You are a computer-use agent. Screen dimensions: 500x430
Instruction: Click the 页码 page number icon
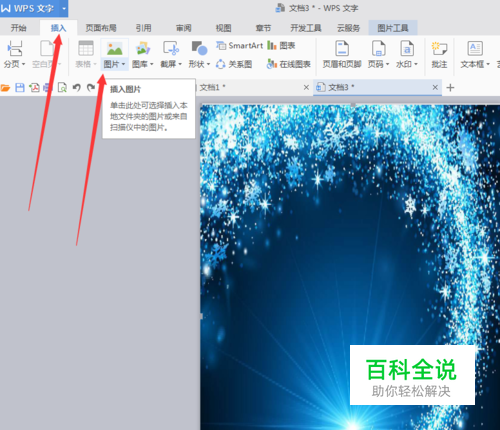[x=379, y=48]
